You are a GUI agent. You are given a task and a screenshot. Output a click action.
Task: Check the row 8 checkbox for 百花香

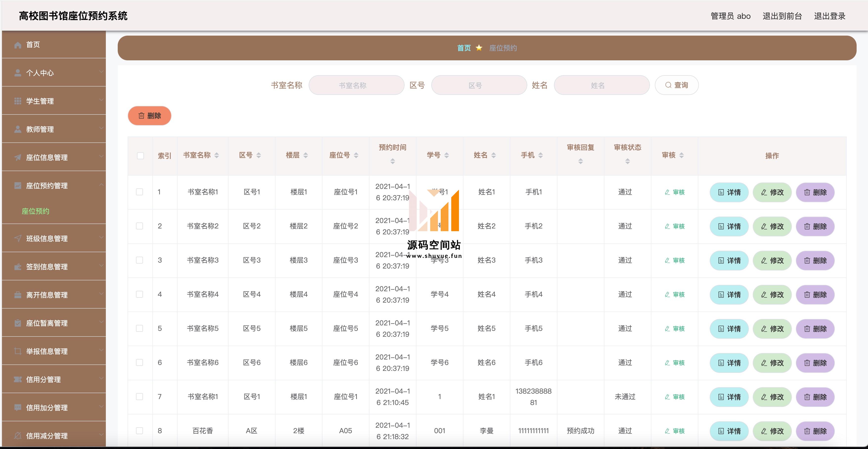click(x=139, y=431)
